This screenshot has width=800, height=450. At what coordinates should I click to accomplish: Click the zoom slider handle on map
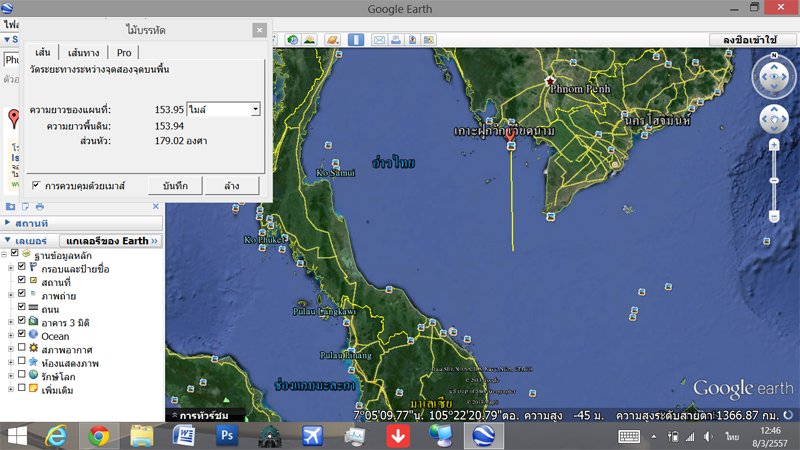(x=774, y=181)
